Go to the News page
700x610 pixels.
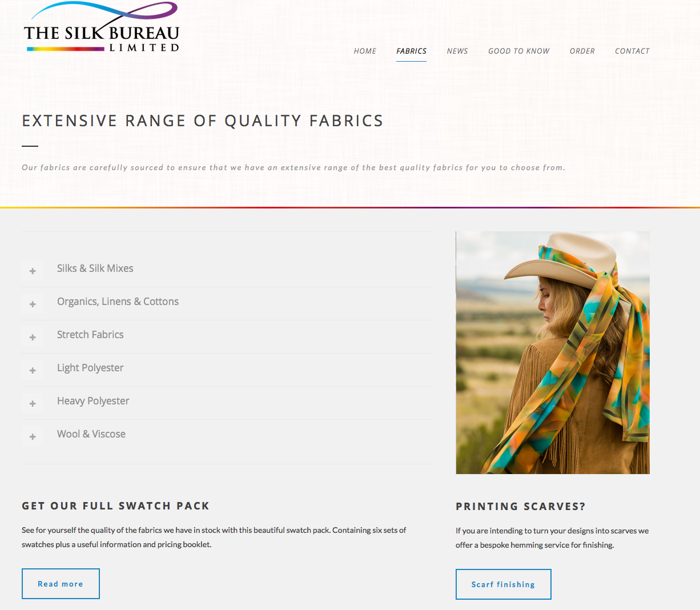tap(457, 51)
